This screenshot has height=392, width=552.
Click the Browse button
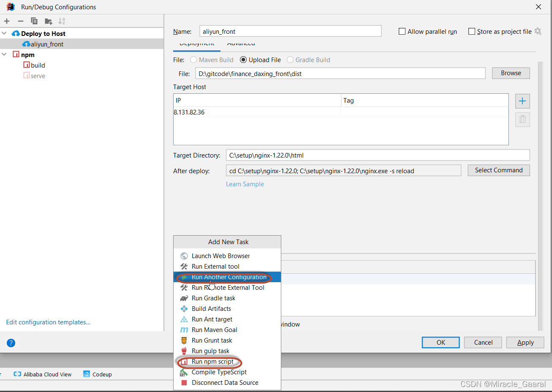pyautogui.click(x=511, y=73)
